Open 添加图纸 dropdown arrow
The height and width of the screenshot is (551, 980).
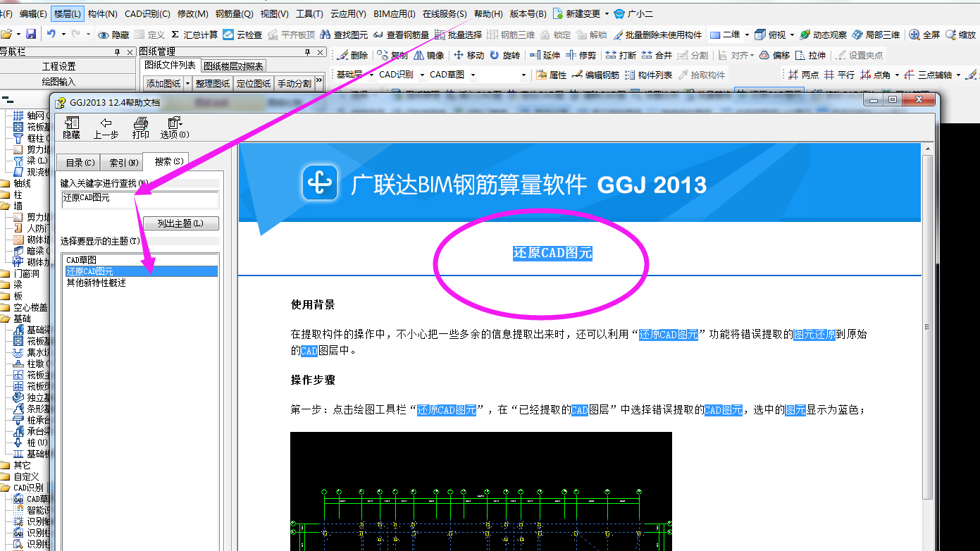pos(188,83)
